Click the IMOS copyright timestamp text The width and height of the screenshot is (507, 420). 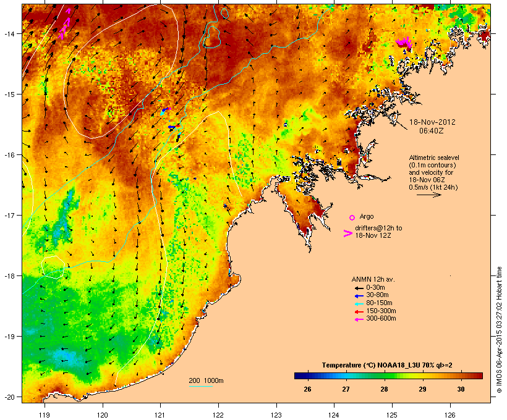(x=499, y=330)
